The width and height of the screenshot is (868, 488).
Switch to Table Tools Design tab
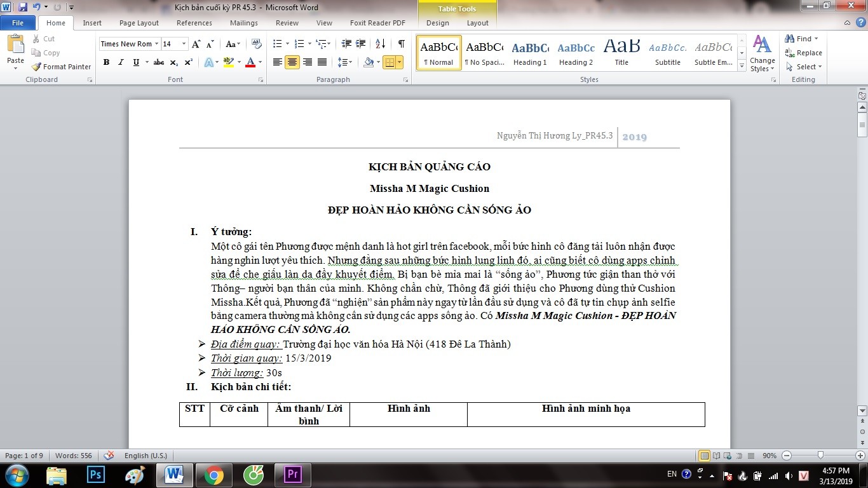(437, 23)
